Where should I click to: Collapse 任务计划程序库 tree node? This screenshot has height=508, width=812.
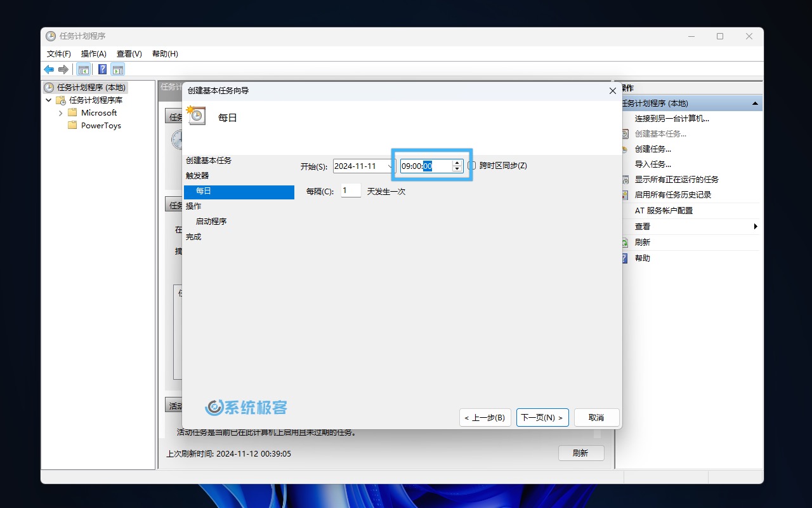pyautogui.click(x=49, y=100)
